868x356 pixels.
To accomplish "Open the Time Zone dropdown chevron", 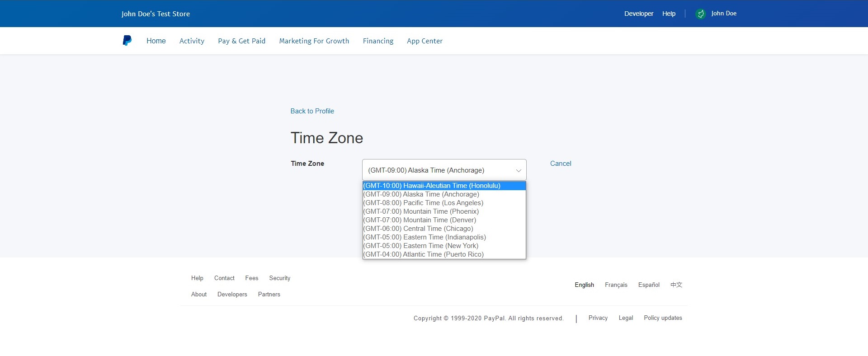I will click(518, 170).
